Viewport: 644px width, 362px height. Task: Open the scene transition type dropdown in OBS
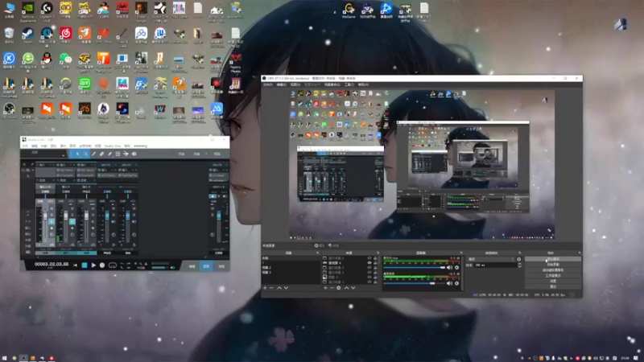tap(491, 259)
